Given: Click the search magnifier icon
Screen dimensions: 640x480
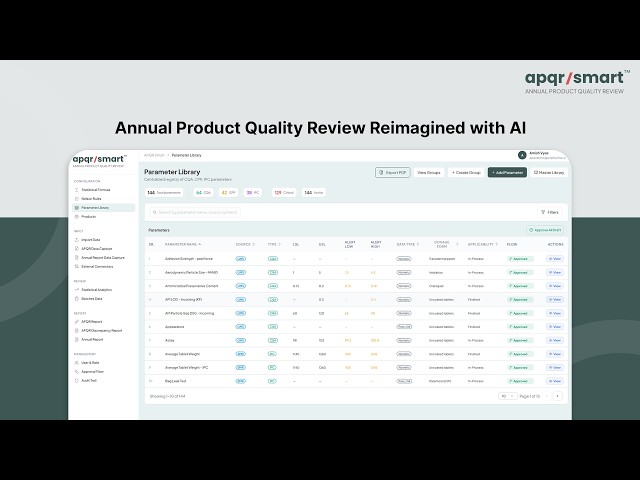Looking at the screenshot, I should click(155, 212).
